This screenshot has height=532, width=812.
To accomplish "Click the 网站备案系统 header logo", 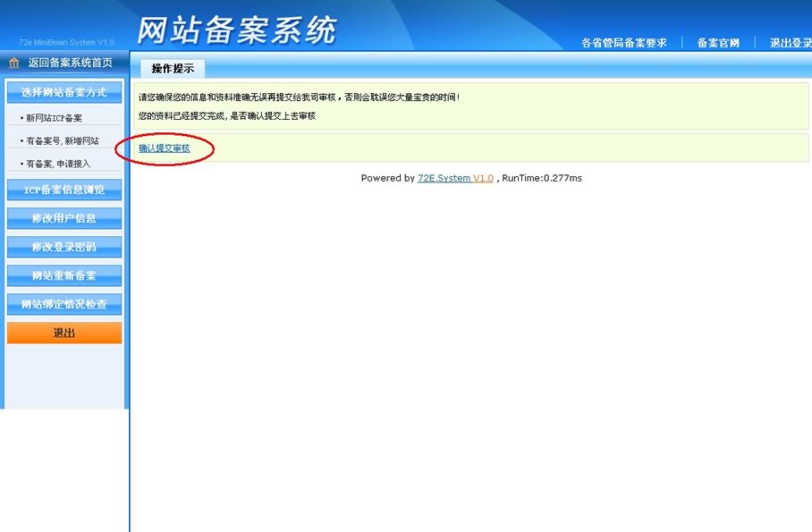I will click(x=237, y=30).
